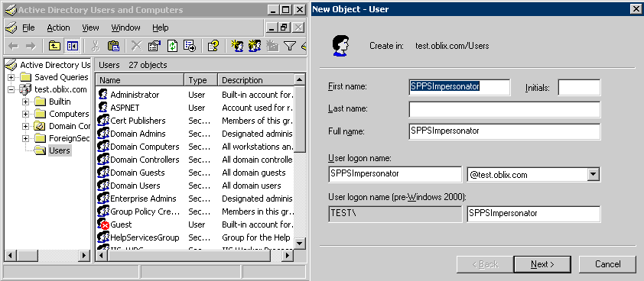Open the Window menu
This screenshot has height=281, width=644.
[125, 27]
